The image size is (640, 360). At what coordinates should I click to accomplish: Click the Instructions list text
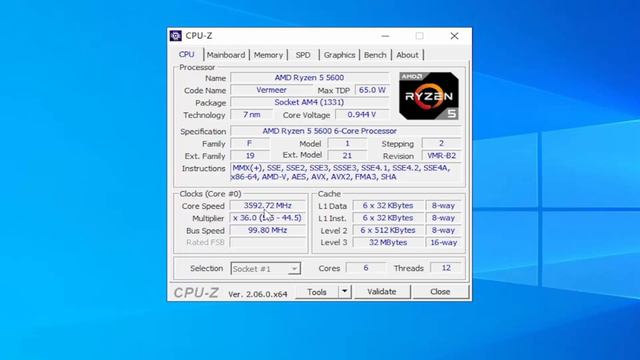[346, 172]
